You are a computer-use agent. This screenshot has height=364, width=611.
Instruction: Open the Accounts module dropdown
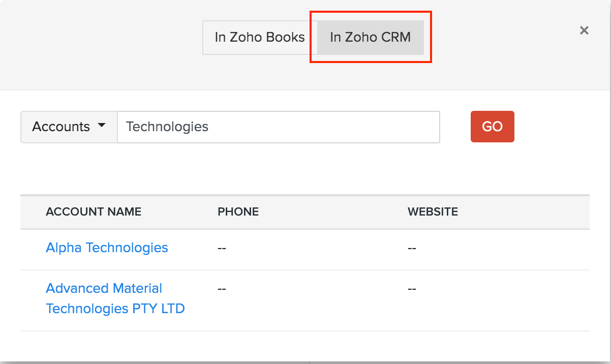(x=69, y=127)
